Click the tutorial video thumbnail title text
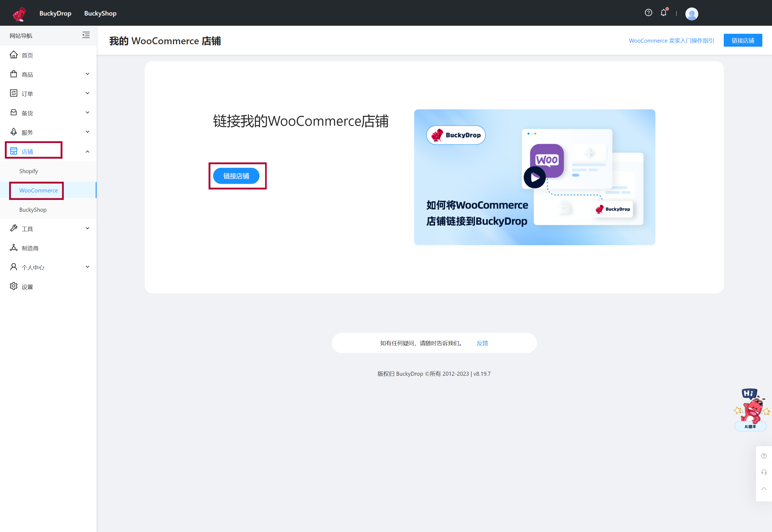Screen dimensions: 772x532 [x=477, y=213]
